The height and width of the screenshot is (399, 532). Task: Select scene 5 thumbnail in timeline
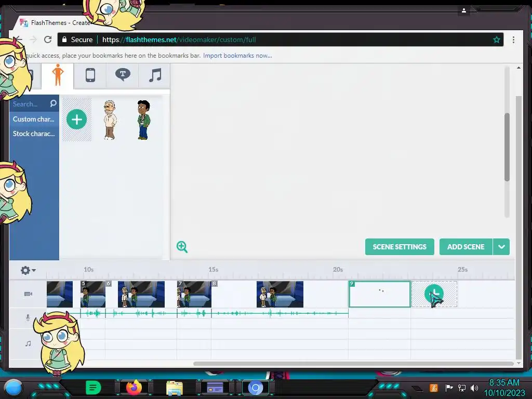point(93,294)
